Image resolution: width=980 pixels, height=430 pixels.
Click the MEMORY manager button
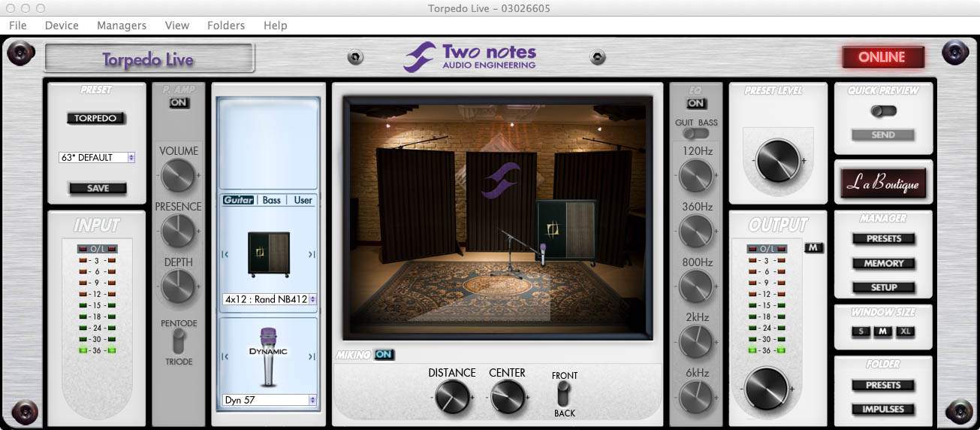pos(883,263)
